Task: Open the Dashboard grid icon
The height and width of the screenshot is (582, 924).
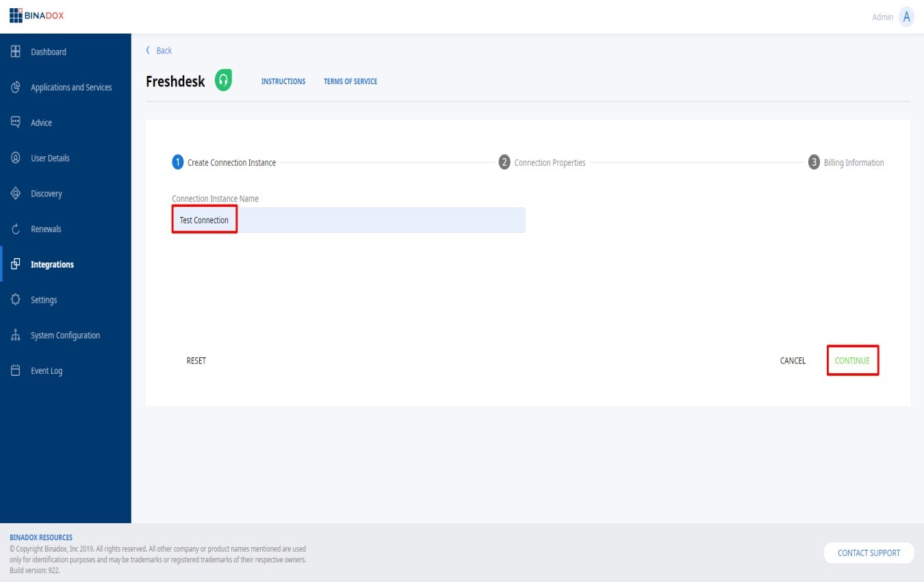Action: click(x=16, y=51)
